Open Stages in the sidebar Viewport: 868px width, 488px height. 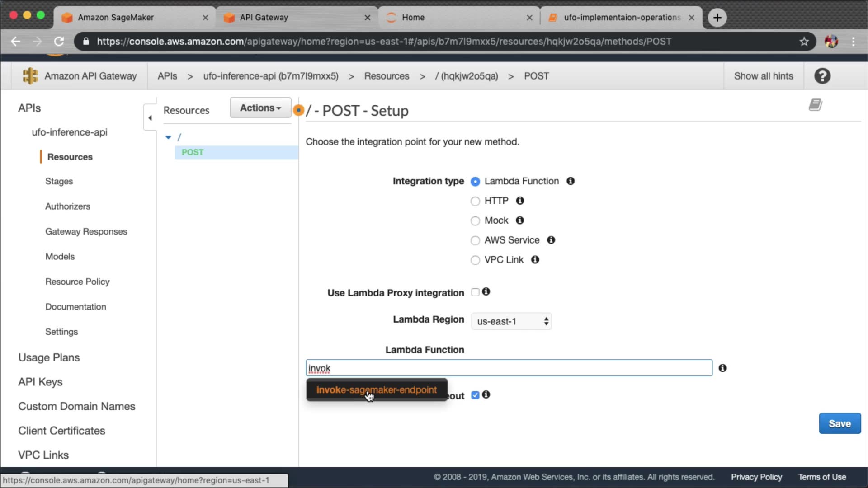coord(59,181)
